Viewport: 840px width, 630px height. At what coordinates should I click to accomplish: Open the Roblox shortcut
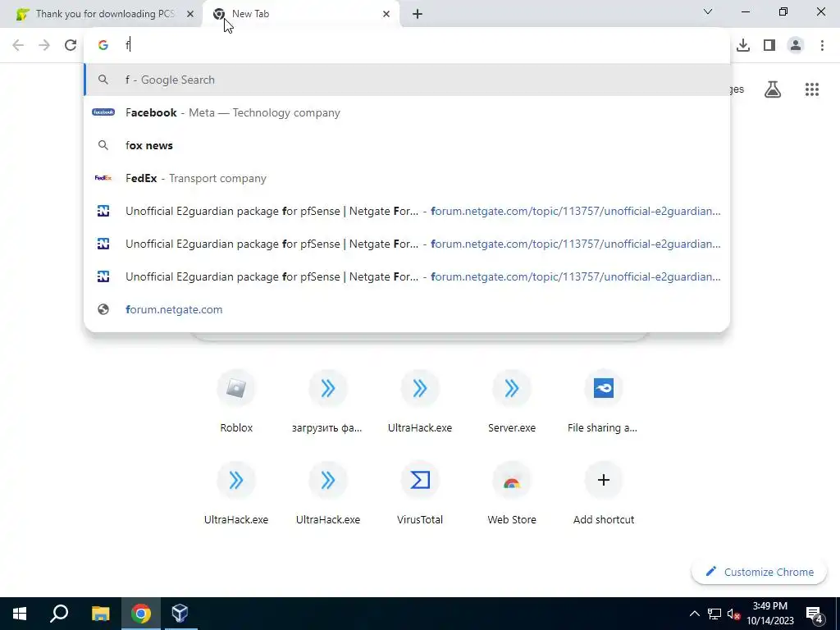(x=236, y=402)
